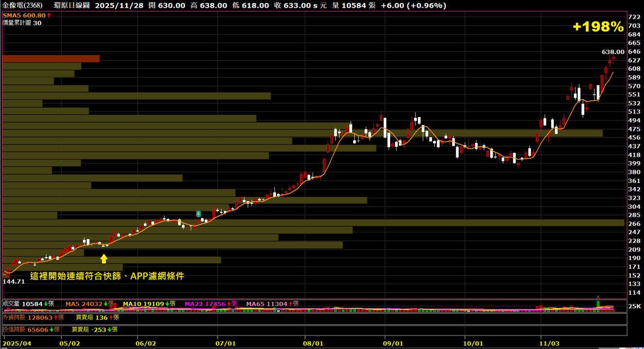This screenshot has height=349, width=644.
Task: Click the 722 price axis label
Action: tap(634, 17)
